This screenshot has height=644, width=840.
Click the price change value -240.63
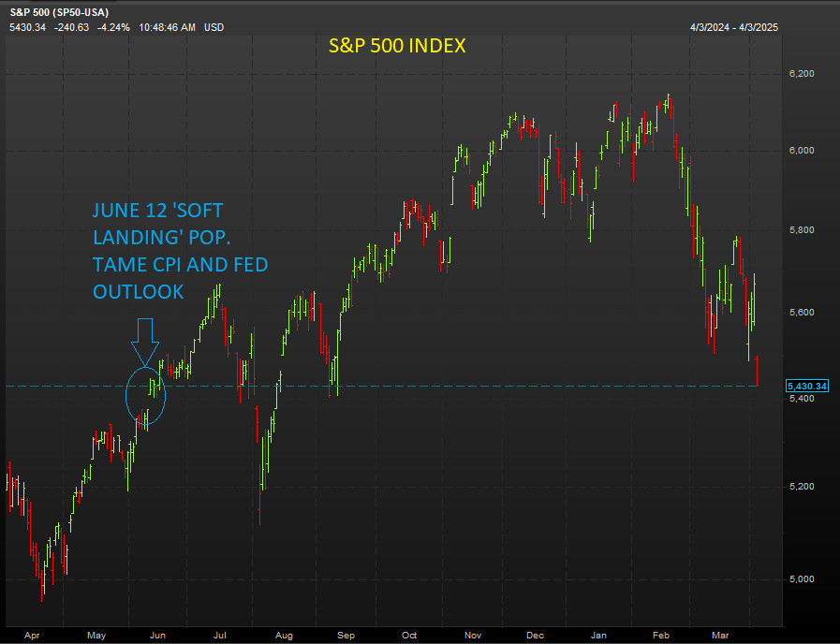pos(72,27)
